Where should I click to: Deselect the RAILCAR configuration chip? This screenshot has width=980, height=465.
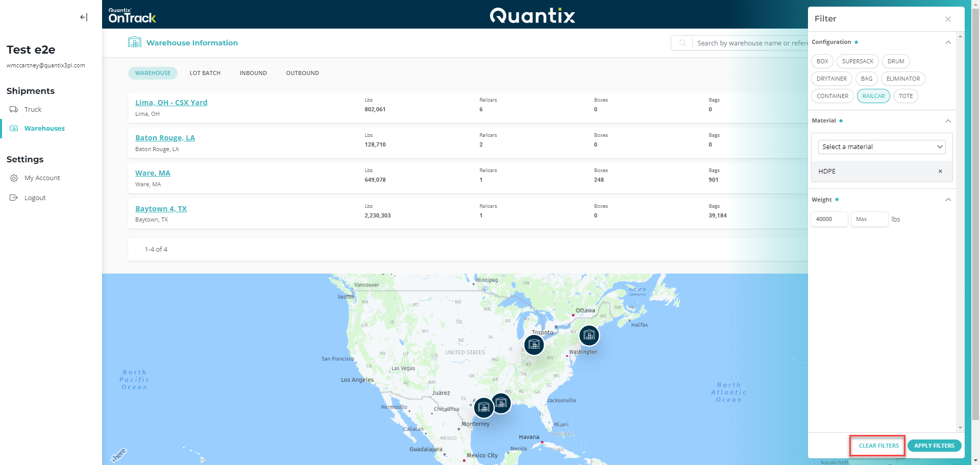[x=873, y=96]
